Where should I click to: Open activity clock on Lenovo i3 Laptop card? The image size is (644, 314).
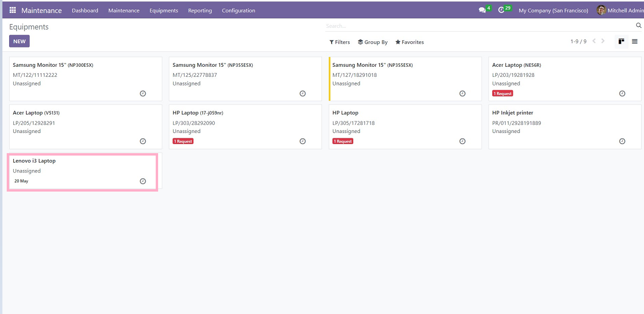coord(143,181)
